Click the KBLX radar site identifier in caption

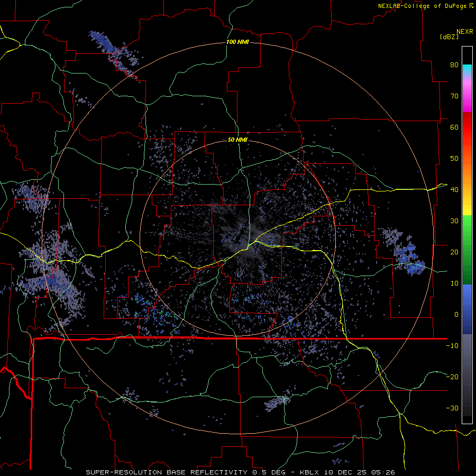tap(310, 472)
